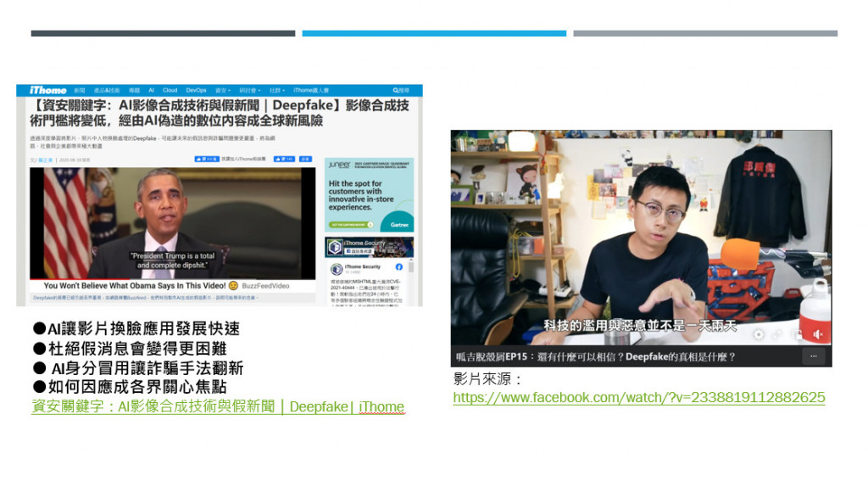This screenshot has height=487, width=868.
Task: Expand the 社群 dropdown in the iThome nav bar
Action: tap(277, 90)
